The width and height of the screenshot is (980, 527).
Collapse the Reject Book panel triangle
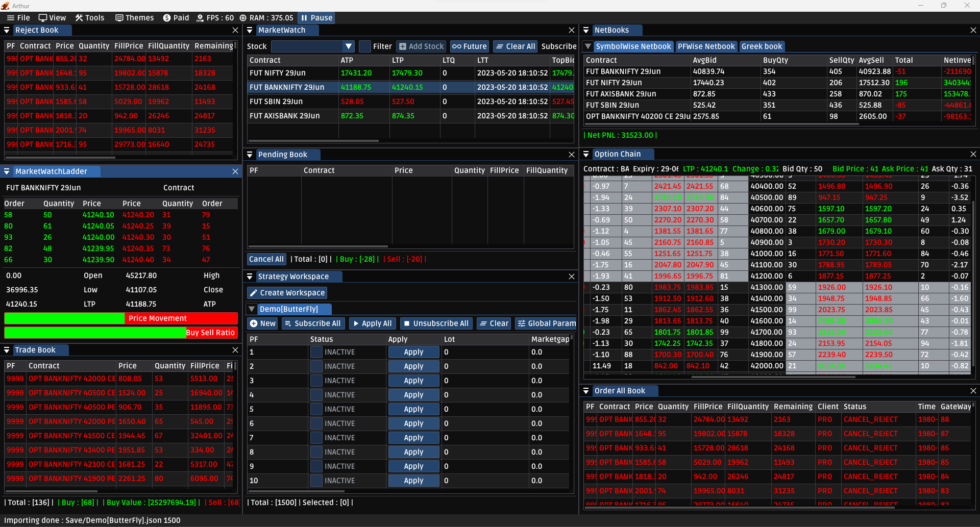coord(7,31)
